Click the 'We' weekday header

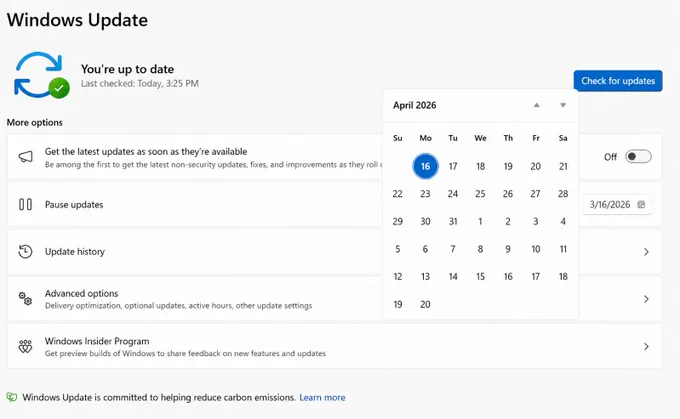pyautogui.click(x=480, y=138)
